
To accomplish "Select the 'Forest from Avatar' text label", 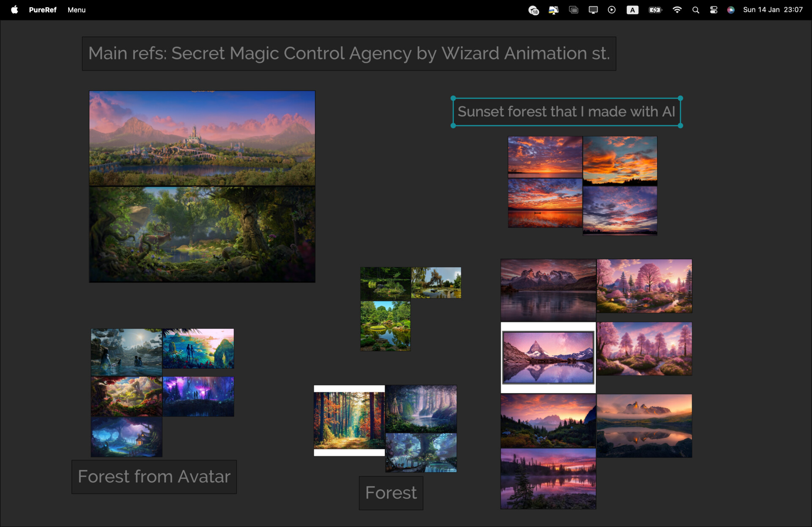I will 154,477.
